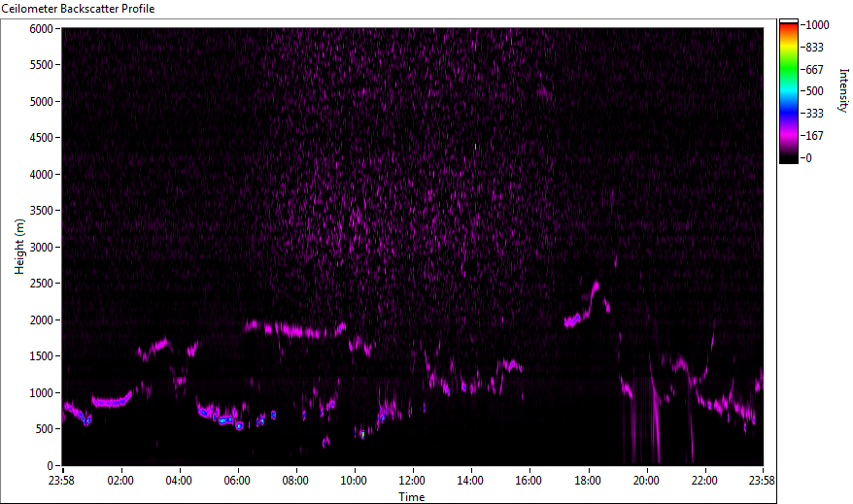Viewport: 853px width, 504px height.
Task: Click the 12:00 time axis tick
Action: (412, 481)
